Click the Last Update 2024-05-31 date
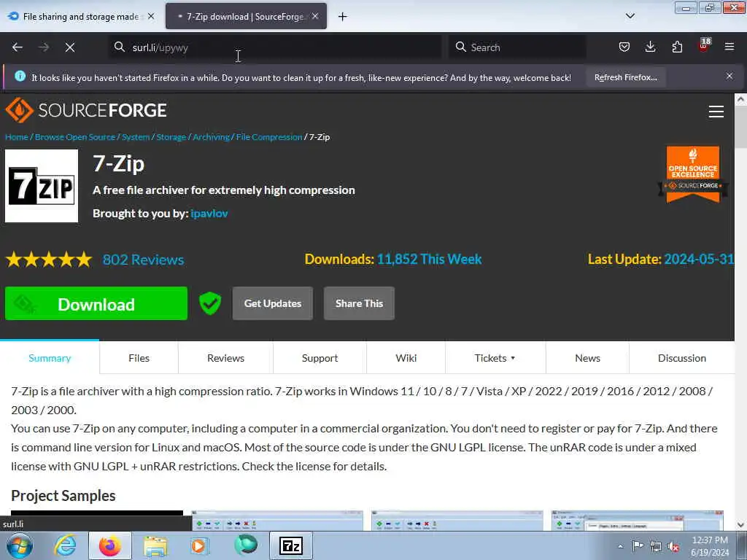This screenshot has width=747, height=560. click(x=699, y=259)
